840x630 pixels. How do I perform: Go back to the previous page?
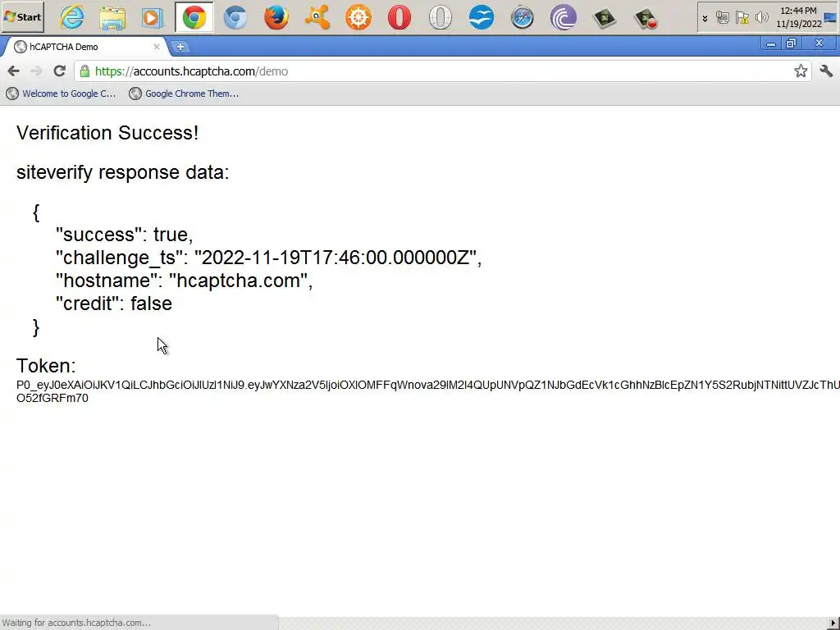[14, 71]
